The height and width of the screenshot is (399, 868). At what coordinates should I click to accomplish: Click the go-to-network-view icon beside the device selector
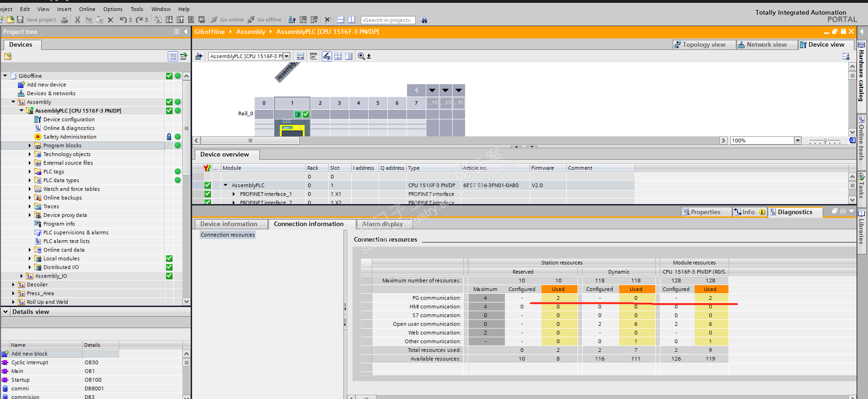[199, 56]
